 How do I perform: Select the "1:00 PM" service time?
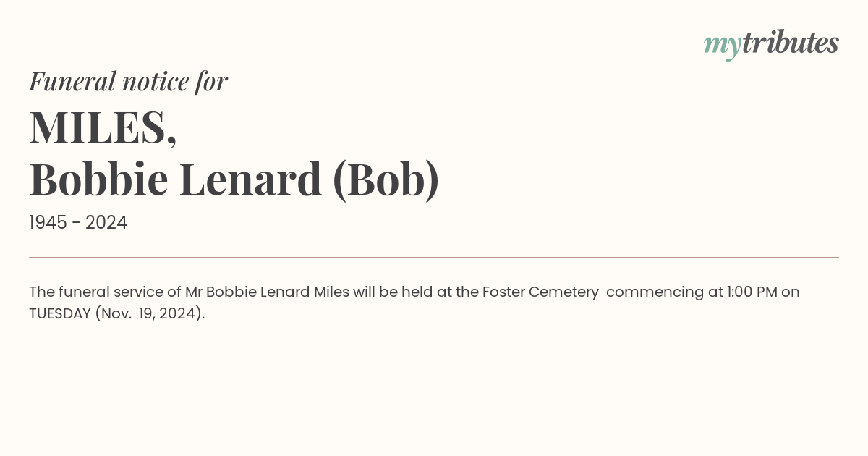point(752,292)
